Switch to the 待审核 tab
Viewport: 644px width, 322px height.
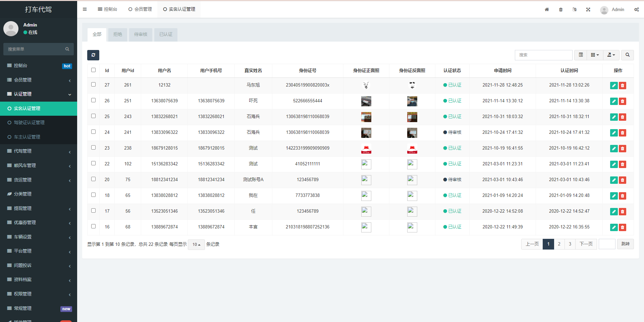tap(141, 35)
